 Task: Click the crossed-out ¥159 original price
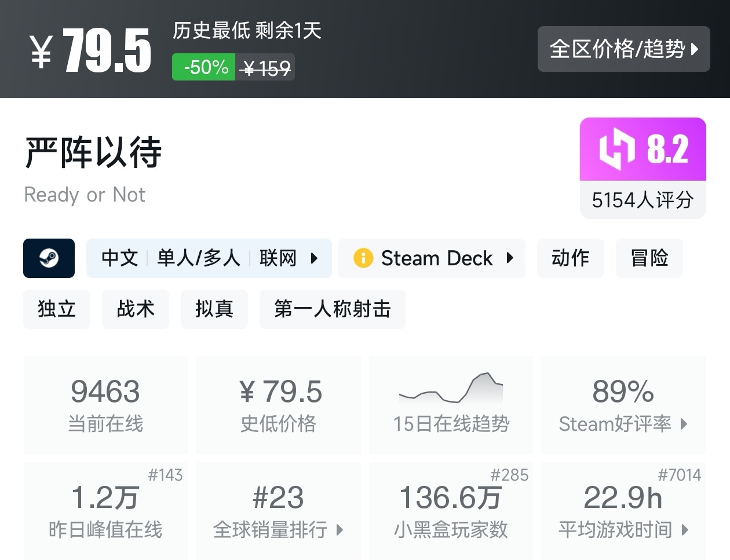pyautogui.click(x=265, y=68)
